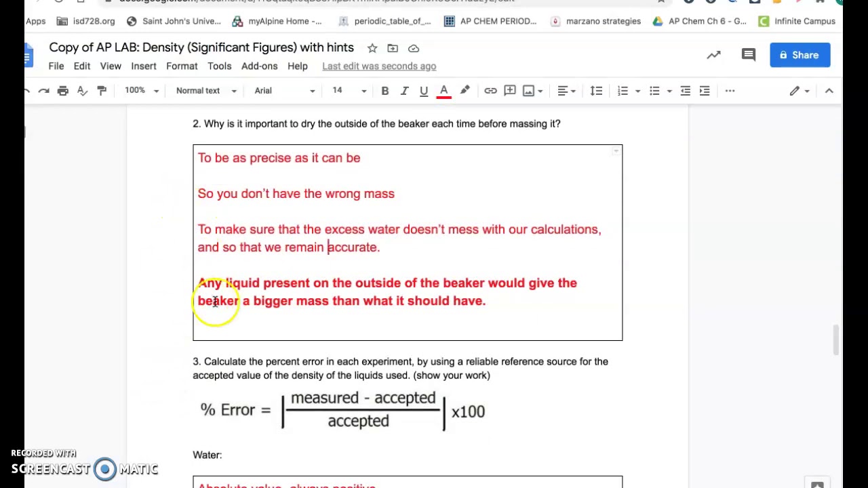This screenshot has height=488, width=868.
Task: Expand bulleted list dropdown arrow
Action: point(669,91)
